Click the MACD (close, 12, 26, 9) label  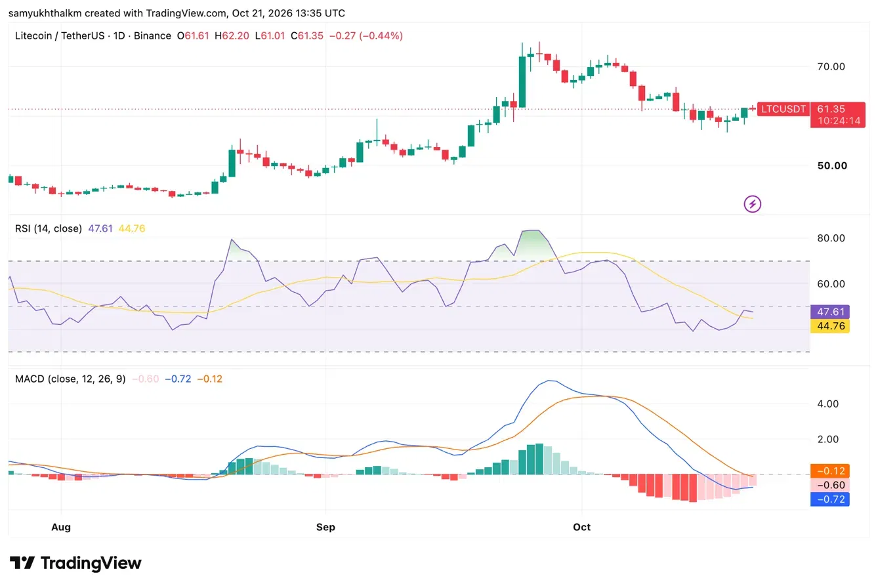(70, 379)
